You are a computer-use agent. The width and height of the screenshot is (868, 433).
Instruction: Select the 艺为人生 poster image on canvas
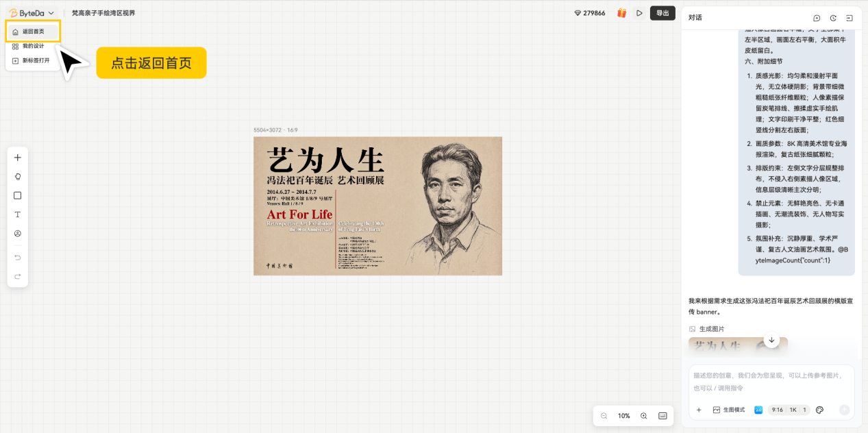[377, 206]
